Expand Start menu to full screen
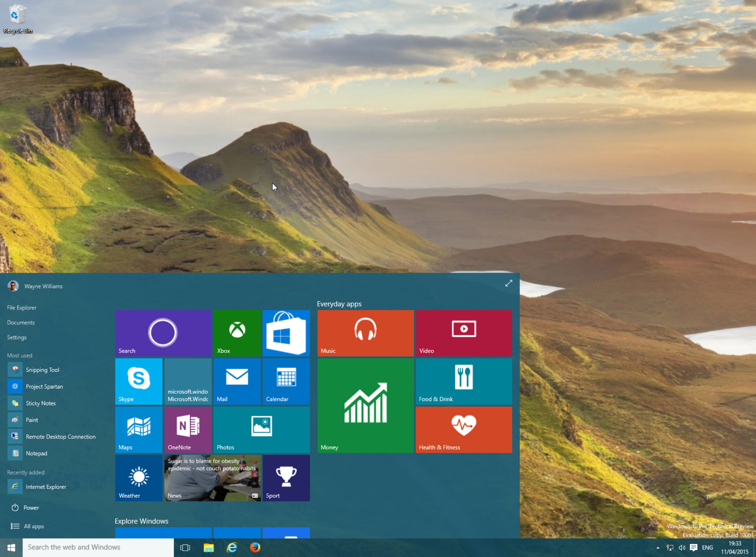Viewport: 756px width, 557px height. (x=508, y=283)
